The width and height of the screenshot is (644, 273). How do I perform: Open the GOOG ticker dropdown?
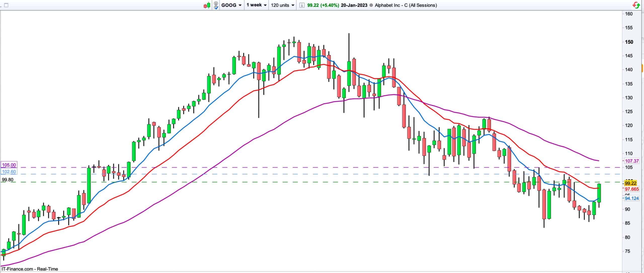click(231, 5)
